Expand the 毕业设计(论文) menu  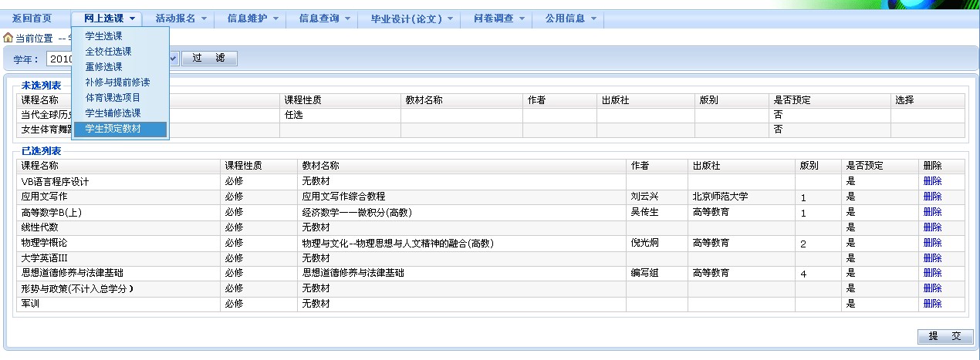412,19
